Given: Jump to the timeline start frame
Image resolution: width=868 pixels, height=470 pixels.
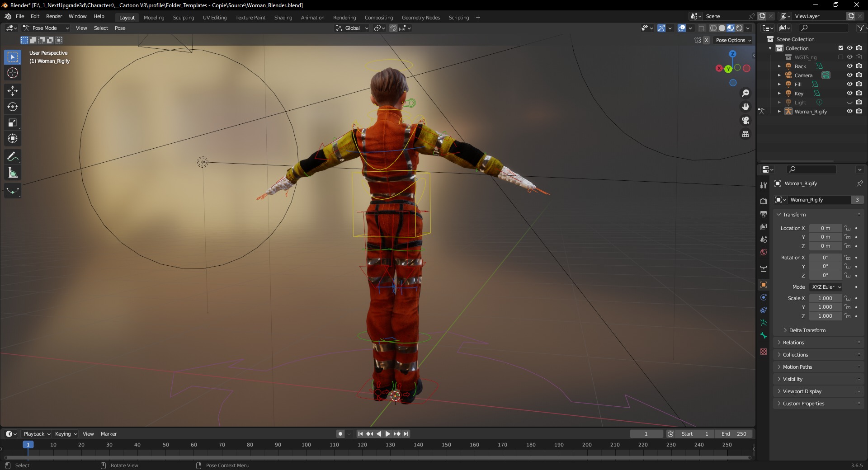Looking at the screenshot, I should (x=360, y=434).
